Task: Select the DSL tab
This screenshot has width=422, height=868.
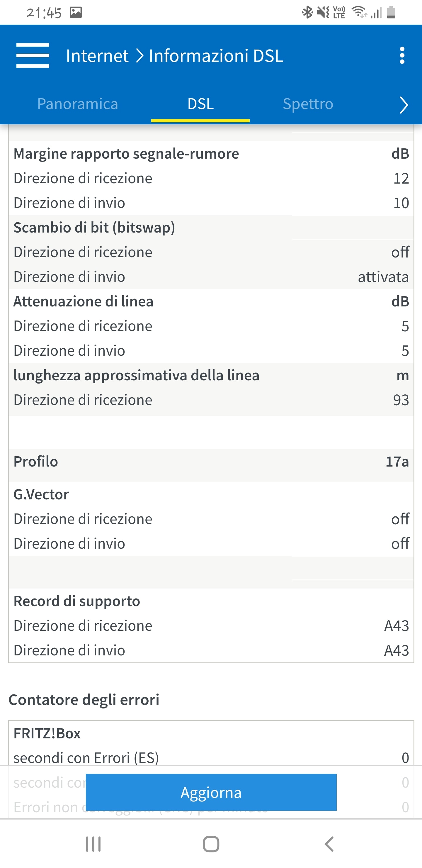Action: [200, 104]
